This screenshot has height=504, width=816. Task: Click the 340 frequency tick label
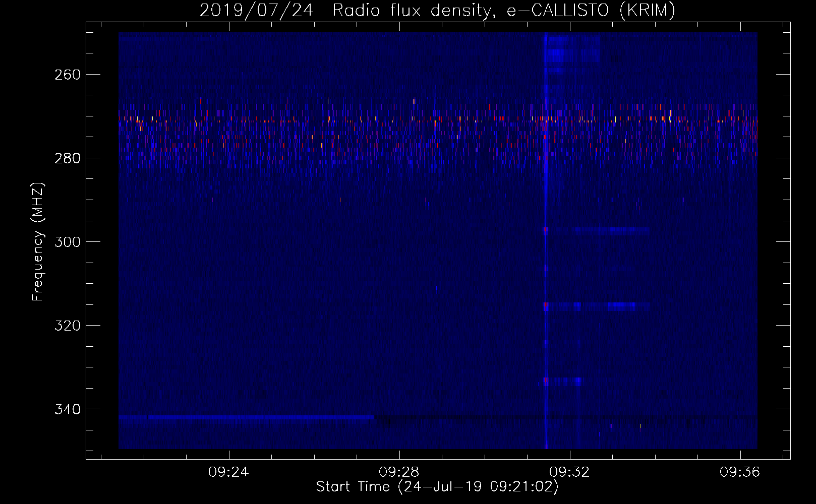67,409
